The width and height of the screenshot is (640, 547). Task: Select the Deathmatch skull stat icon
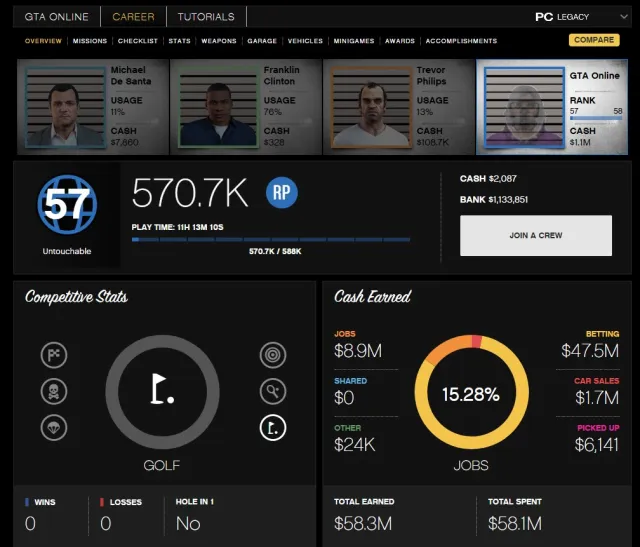point(54,391)
